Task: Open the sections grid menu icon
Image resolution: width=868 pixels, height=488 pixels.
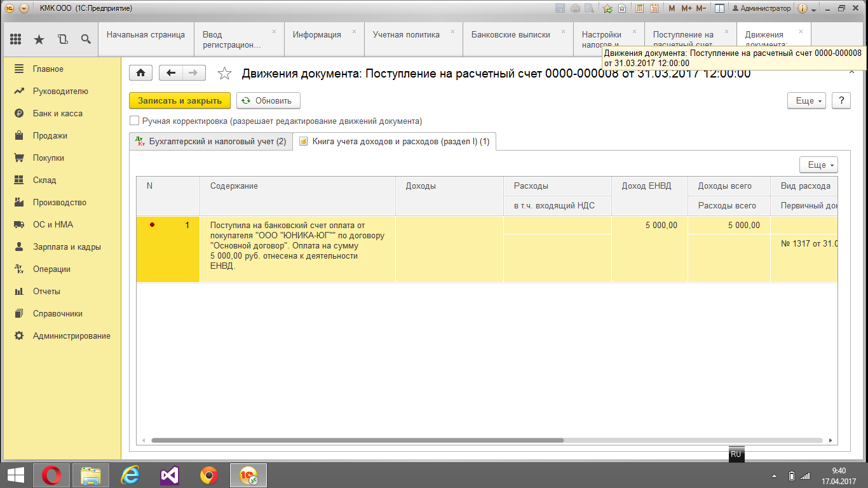Action: (x=16, y=39)
